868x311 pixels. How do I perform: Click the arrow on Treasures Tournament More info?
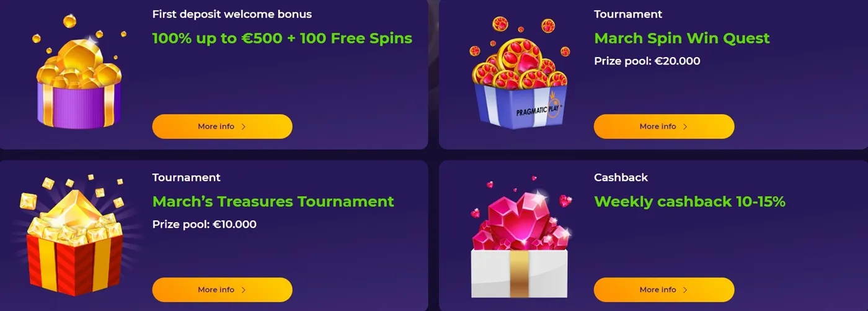pos(244,290)
